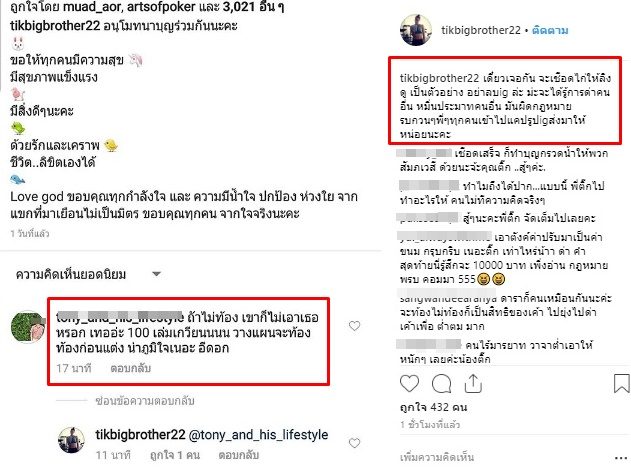Reply to the 17-minute comment with ตอบกลับ
The width and height of the screenshot is (631, 476).
(x=130, y=368)
